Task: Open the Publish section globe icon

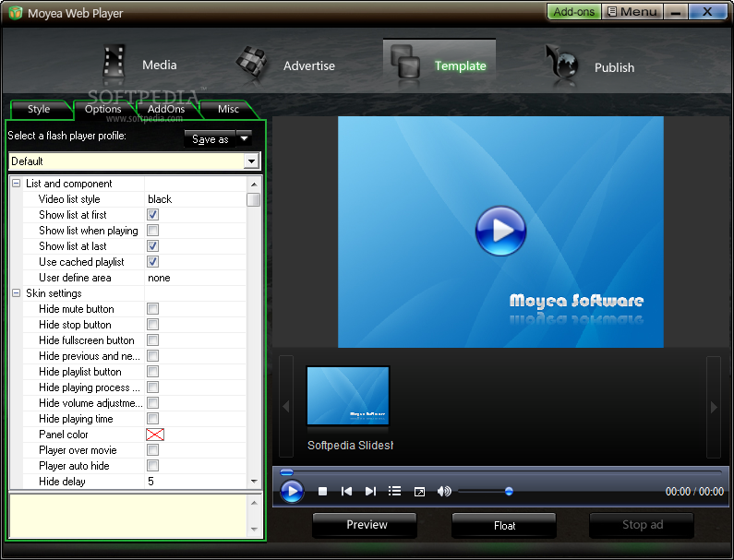Action: tap(561, 64)
